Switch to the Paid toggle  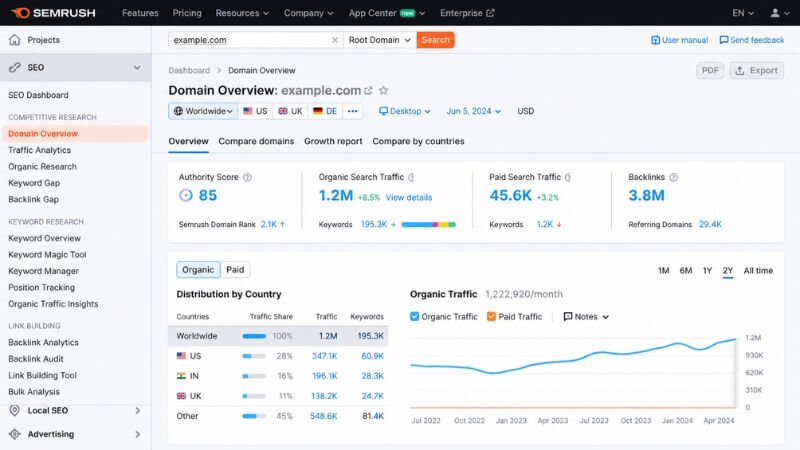click(235, 269)
